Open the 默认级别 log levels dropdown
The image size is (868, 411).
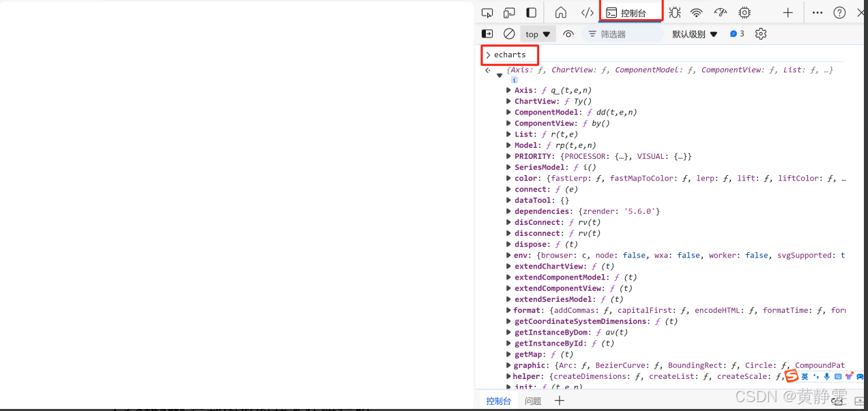pos(695,34)
